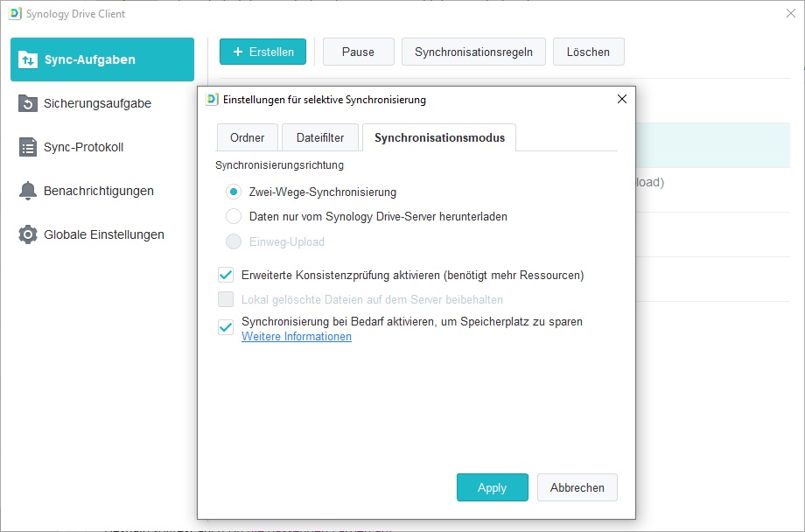Open Globale Einstellungen in the sidebar
This screenshot has width=805, height=532.
[x=102, y=234]
